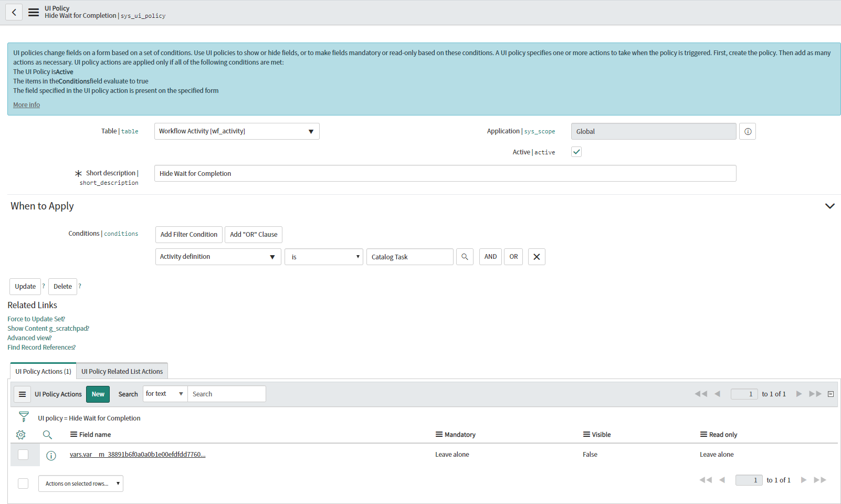The width and height of the screenshot is (841, 504).
Task: Collapse the When to Apply section chevron
Action: pyautogui.click(x=830, y=206)
